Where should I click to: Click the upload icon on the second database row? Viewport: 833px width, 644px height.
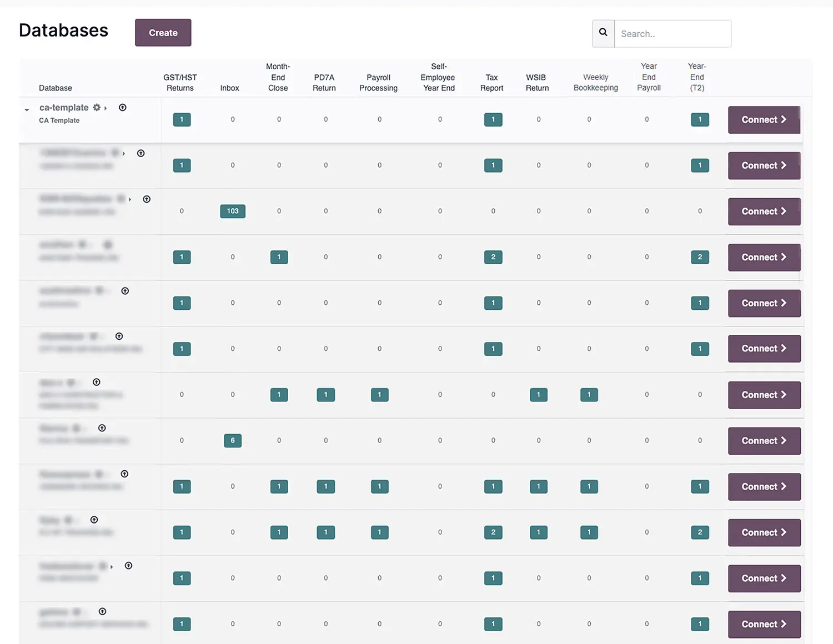click(x=141, y=153)
